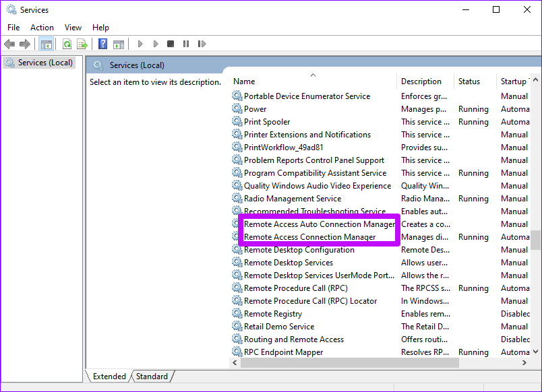
Task: Sort by the Name column header
Action: 313,81
